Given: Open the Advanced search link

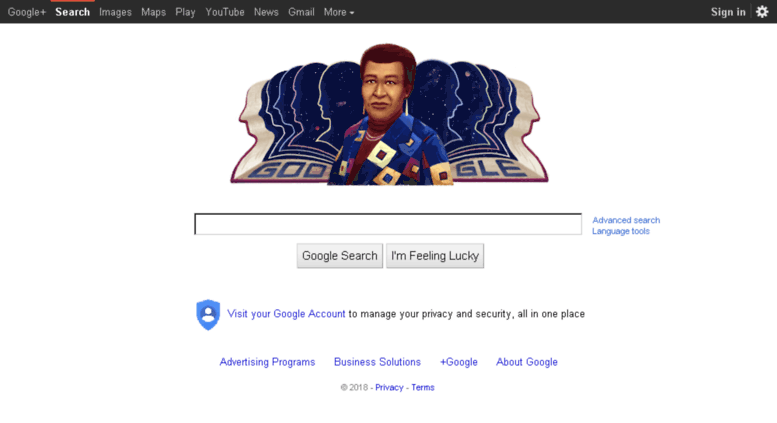Looking at the screenshot, I should [626, 220].
